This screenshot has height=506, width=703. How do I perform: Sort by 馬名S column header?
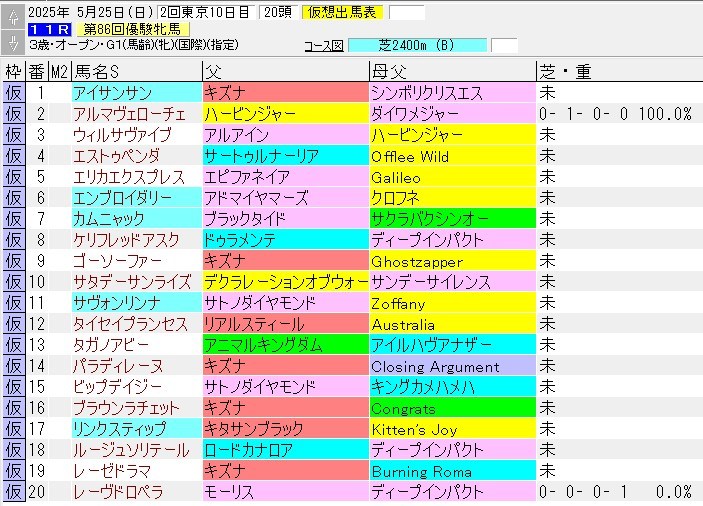point(137,71)
